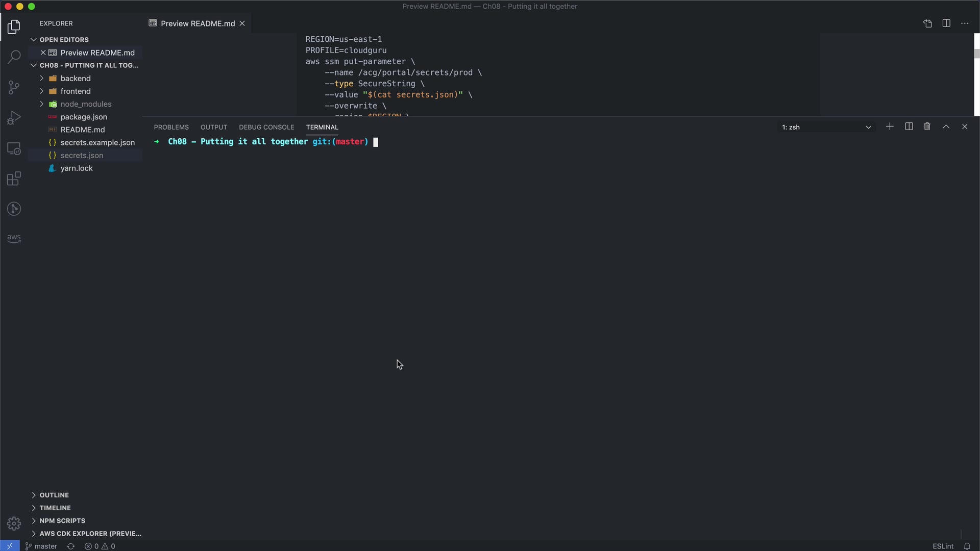This screenshot has height=551, width=980.
Task: Open the Search view in activity bar
Action: pos(14,57)
